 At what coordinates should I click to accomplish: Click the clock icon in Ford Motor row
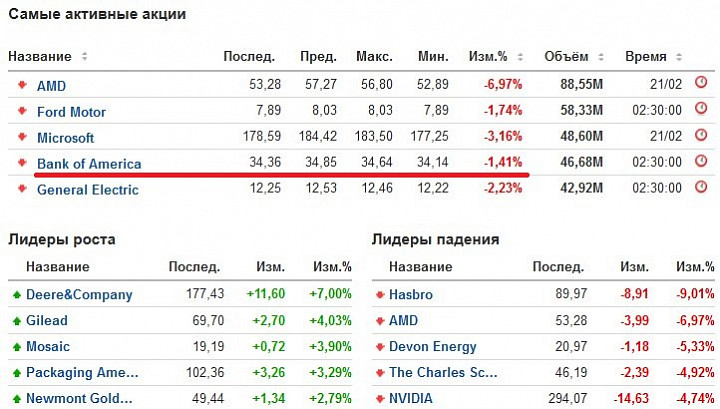click(x=701, y=108)
